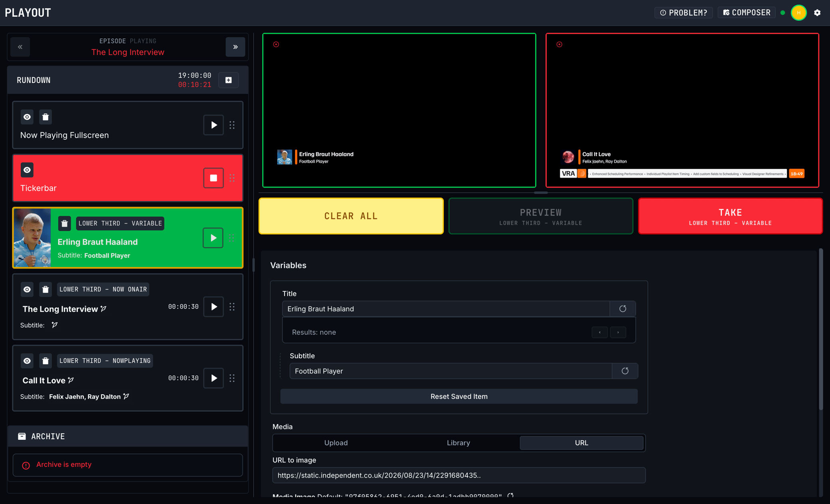The image size is (830, 504).
Task: Switch media source to Library tab
Action: pyautogui.click(x=458, y=443)
